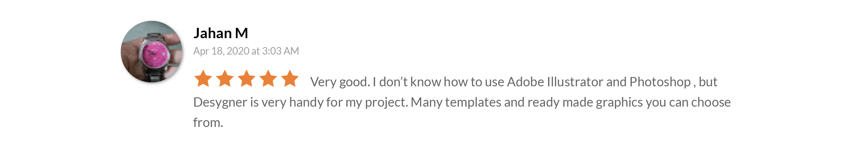Click the final word "from." of review
868x148 pixels.
(208, 123)
